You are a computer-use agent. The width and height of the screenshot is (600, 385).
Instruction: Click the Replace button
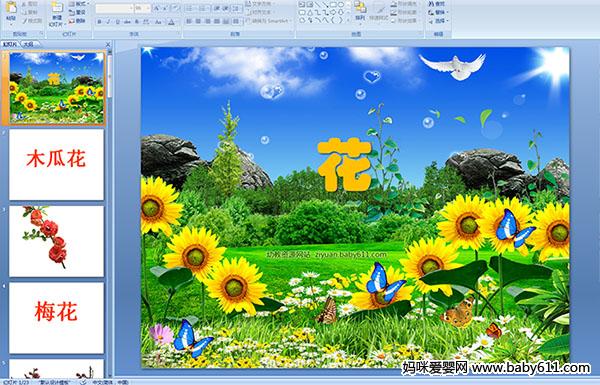pos(437,12)
